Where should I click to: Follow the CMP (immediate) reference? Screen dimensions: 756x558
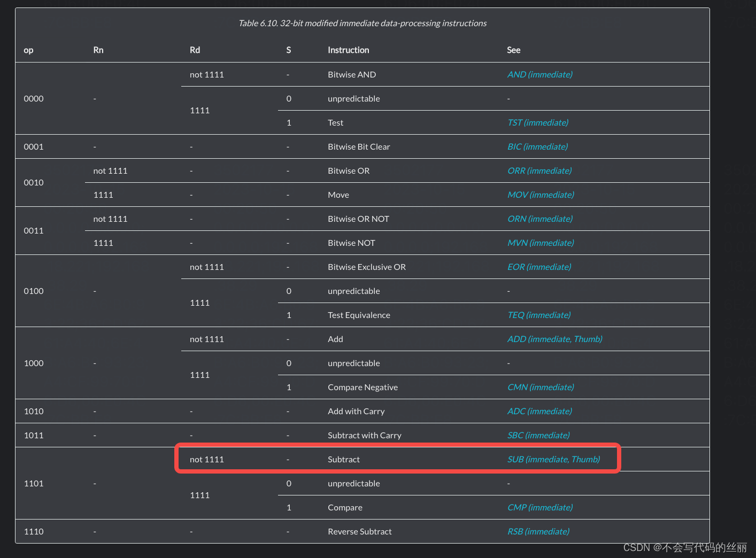pos(539,508)
